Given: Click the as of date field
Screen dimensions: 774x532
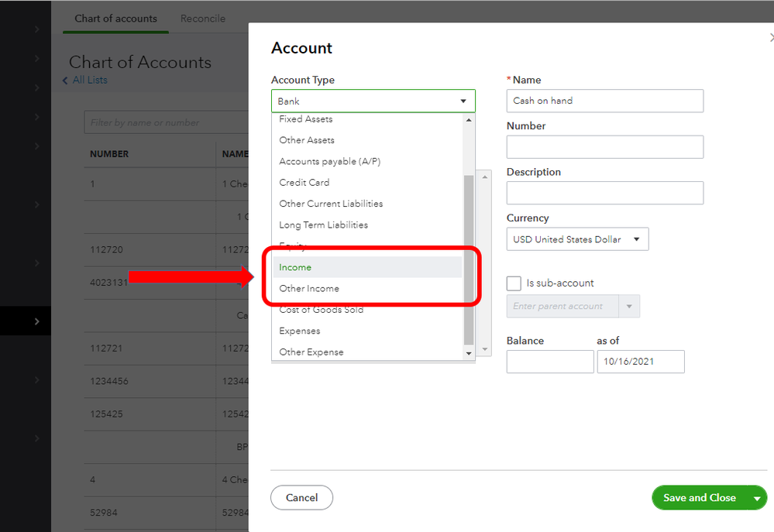Looking at the screenshot, I should point(640,362).
